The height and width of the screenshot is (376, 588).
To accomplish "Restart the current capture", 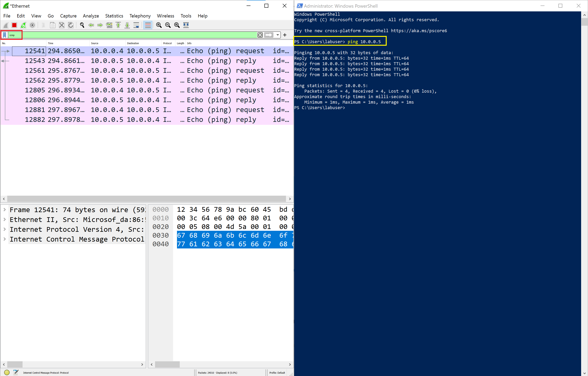I will pos(24,25).
